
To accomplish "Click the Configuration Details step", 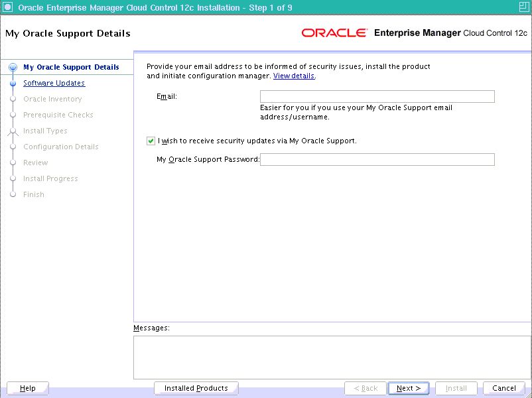I will pos(60,147).
